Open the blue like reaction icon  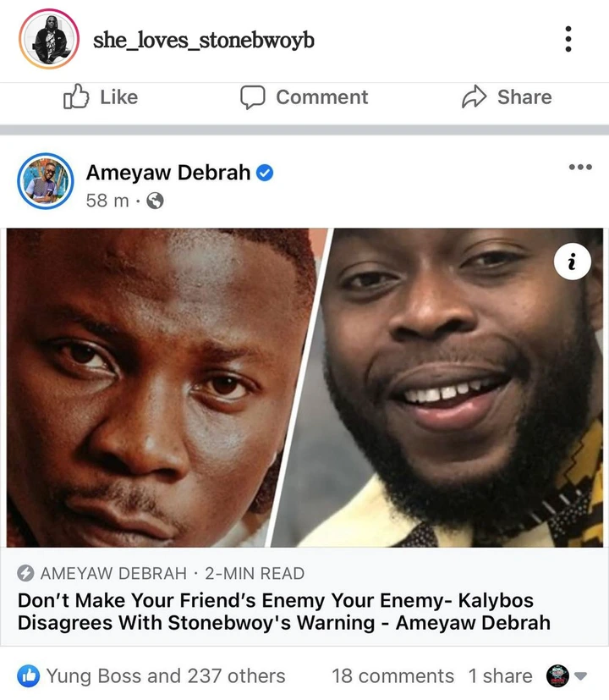coord(29,676)
